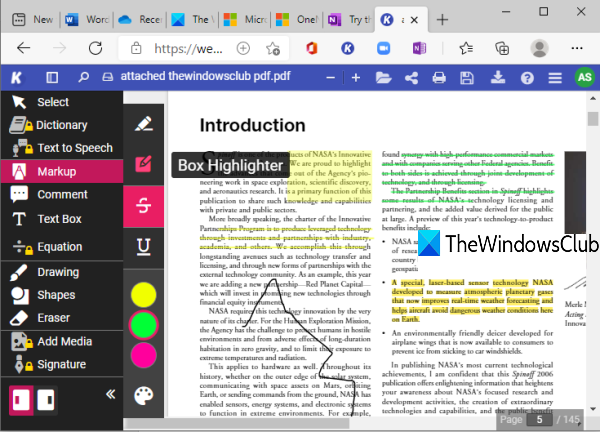Toggle the sidebar panel icon

pos(53,78)
